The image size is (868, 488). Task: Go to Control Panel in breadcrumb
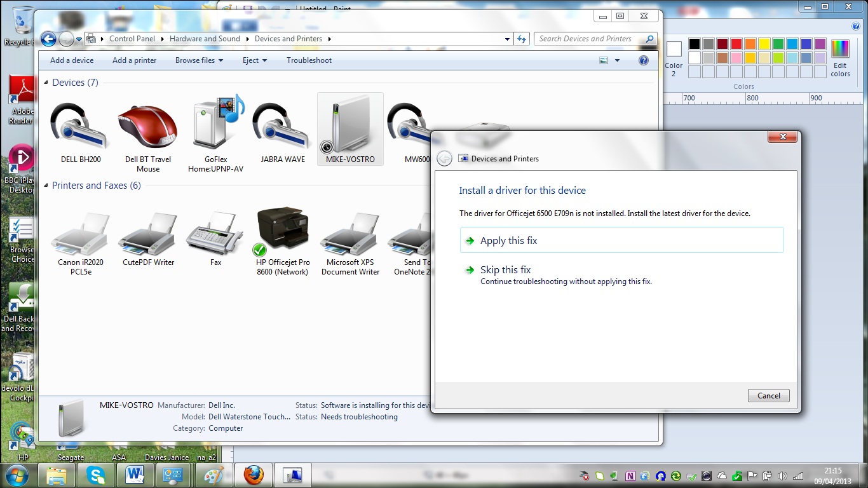pyautogui.click(x=132, y=39)
